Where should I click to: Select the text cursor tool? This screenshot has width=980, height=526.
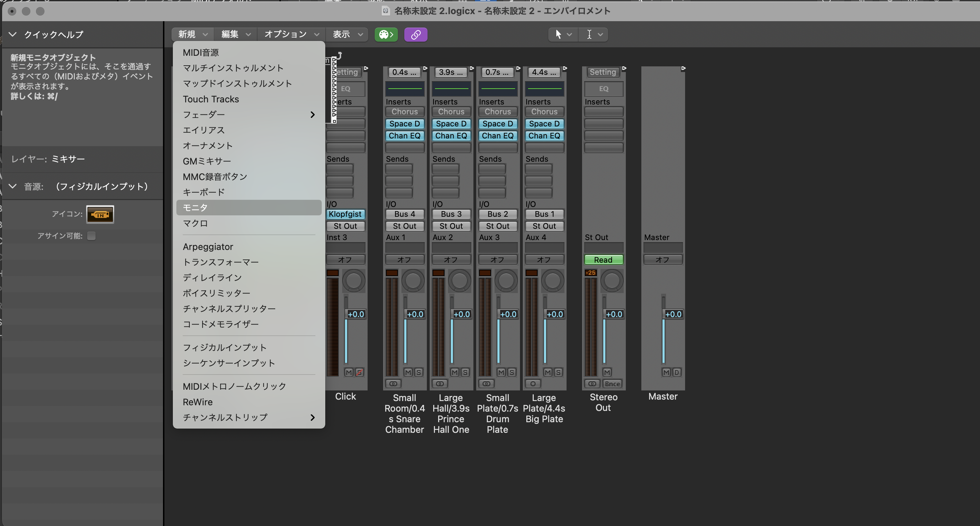click(x=589, y=35)
